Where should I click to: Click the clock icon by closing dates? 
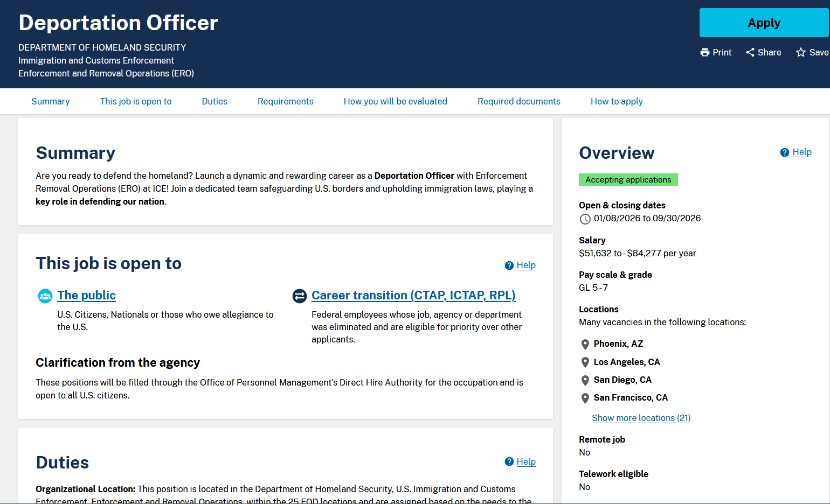click(585, 219)
